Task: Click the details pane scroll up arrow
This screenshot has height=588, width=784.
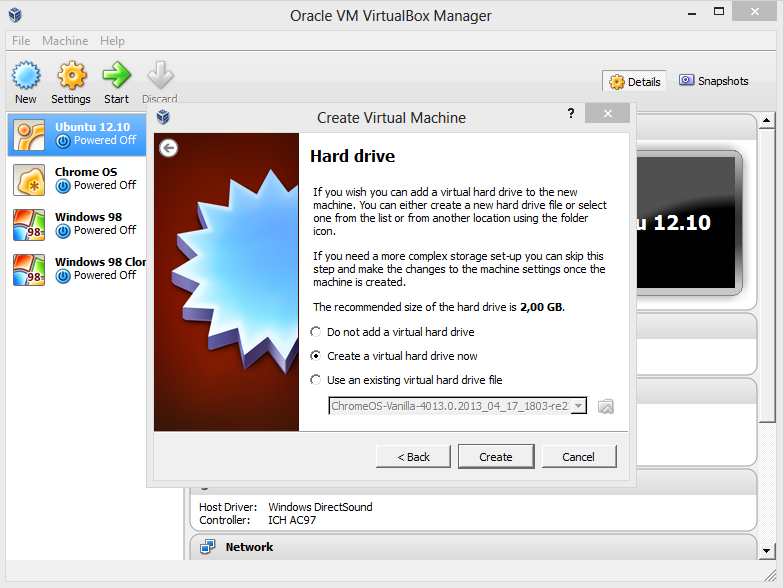Action: click(x=766, y=120)
